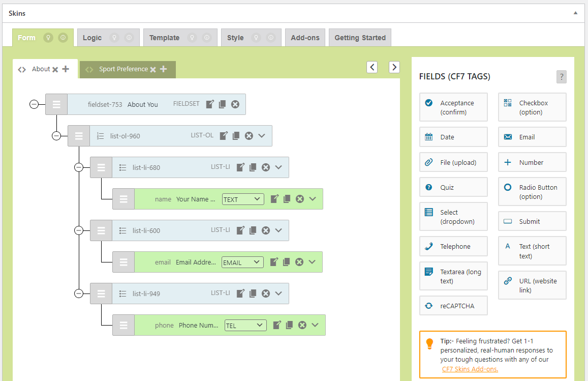Open the TEXT type dropdown for name
Viewport: 588px width, 381px height.
tap(243, 199)
